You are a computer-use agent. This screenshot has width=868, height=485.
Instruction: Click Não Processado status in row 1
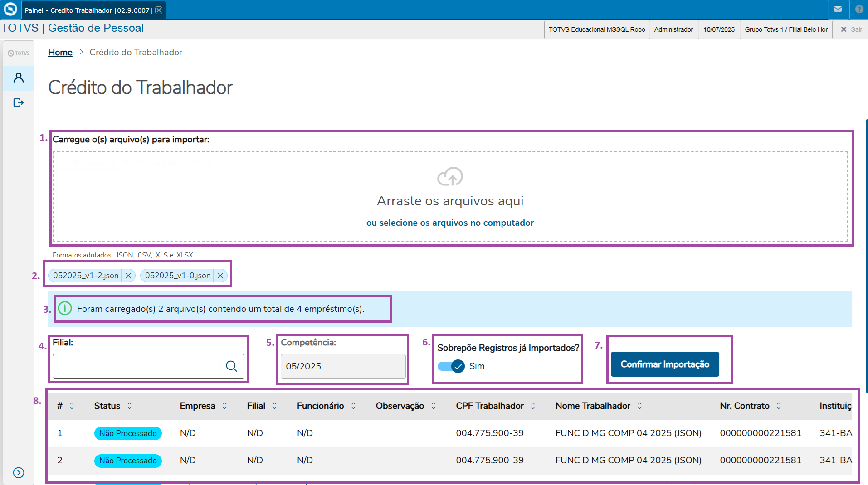[128, 433]
